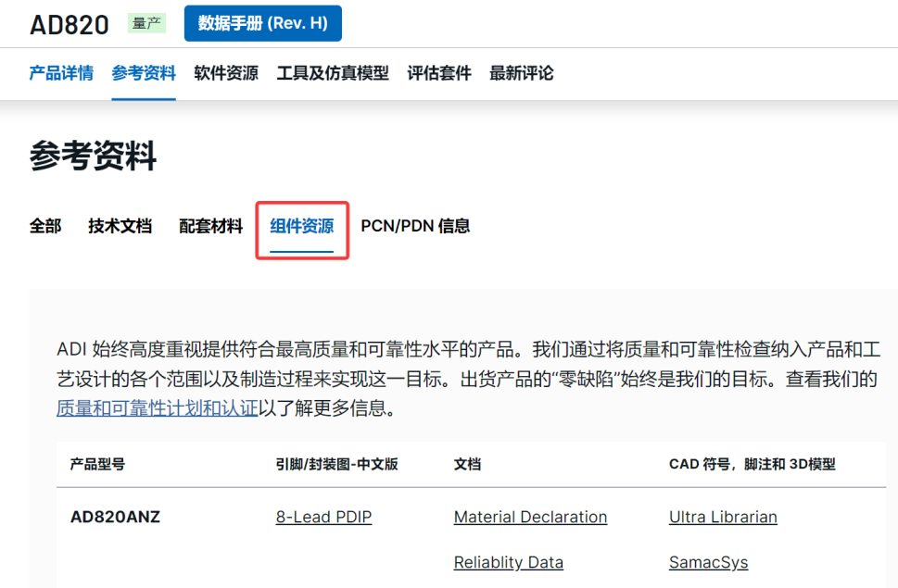This screenshot has width=898, height=588.
Task: Go to the 产品详情 tab
Action: 61,73
